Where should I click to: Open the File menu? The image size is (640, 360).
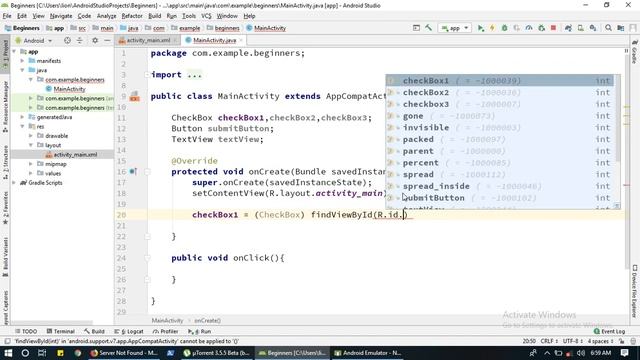tap(7, 16)
